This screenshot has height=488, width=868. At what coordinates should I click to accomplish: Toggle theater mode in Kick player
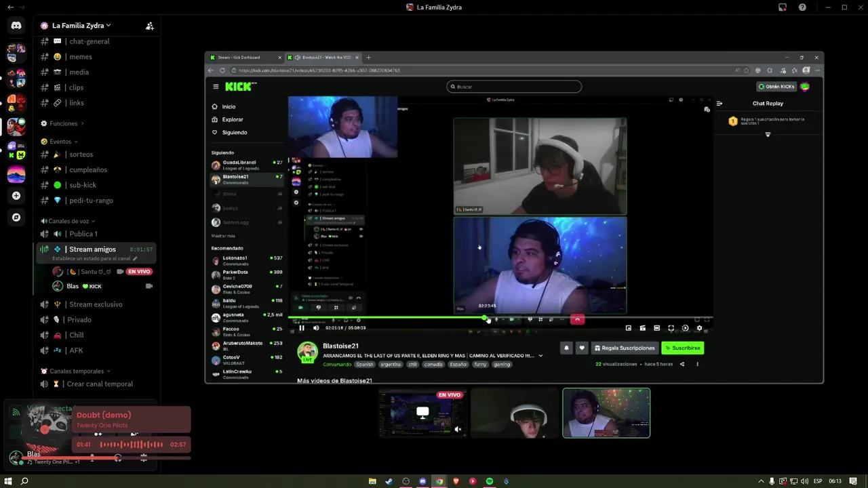(x=656, y=328)
